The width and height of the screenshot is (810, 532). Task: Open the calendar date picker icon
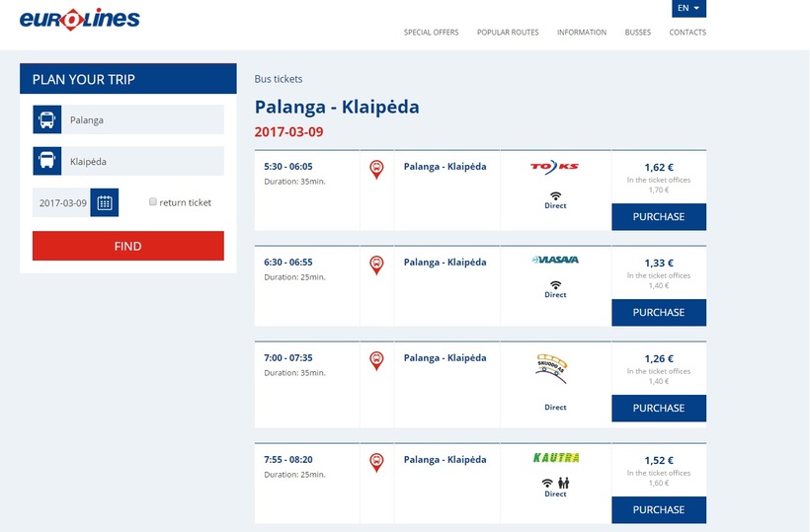coord(105,202)
